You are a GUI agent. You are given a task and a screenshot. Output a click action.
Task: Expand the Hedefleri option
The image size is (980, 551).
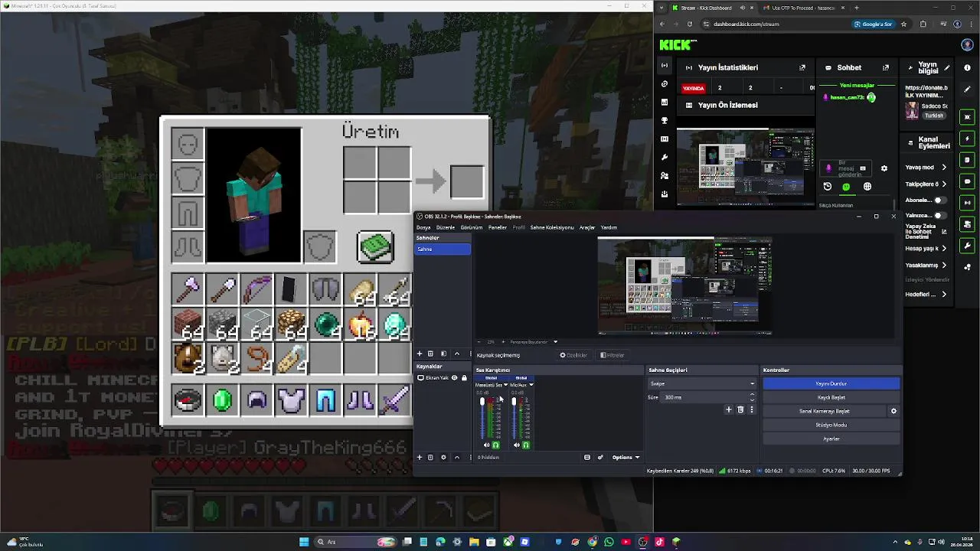click(944, 295)
